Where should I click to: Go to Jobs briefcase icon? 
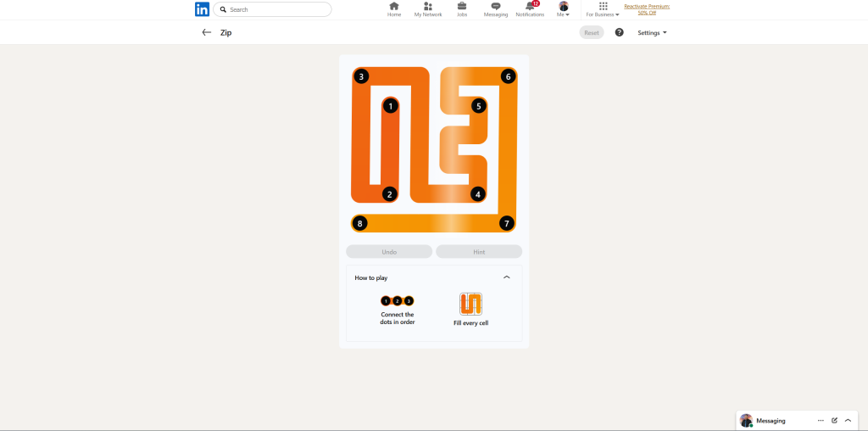coord(462,7)
